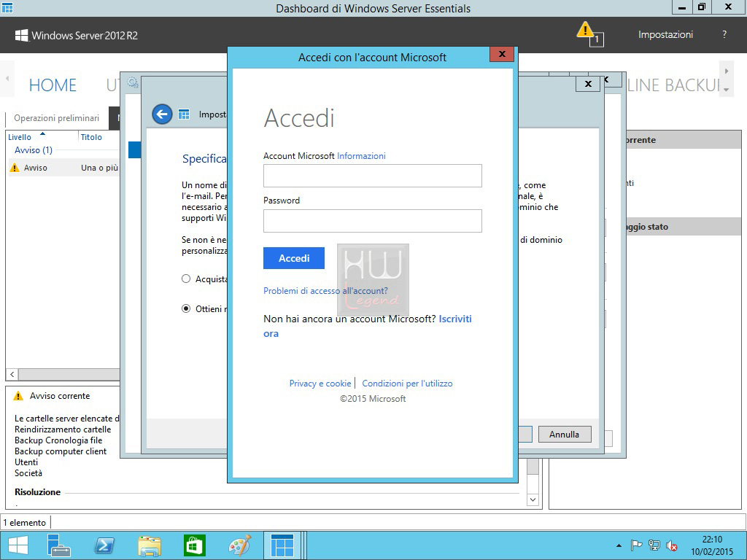Switch to Dashboard taskbar icon
This screenshot has width=747, height=560.
(x=282, y=545)
